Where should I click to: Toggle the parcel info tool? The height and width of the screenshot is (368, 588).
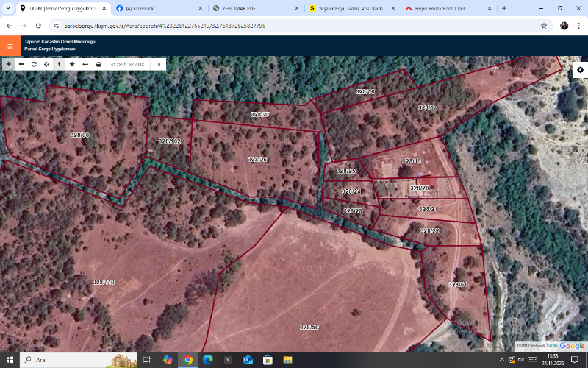pos(60,65)
